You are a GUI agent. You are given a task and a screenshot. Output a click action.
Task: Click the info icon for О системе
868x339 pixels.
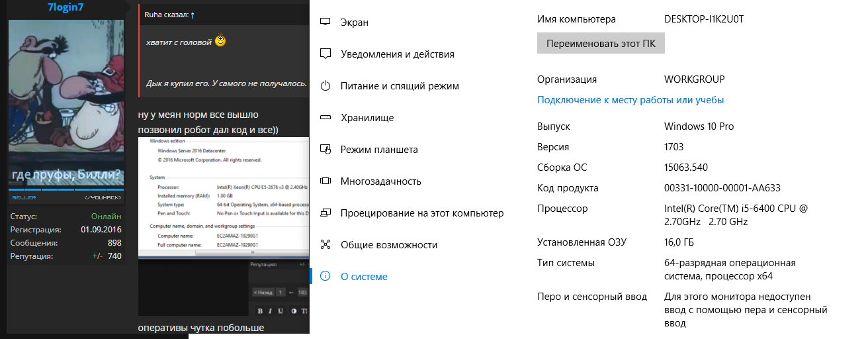point(325,277)
